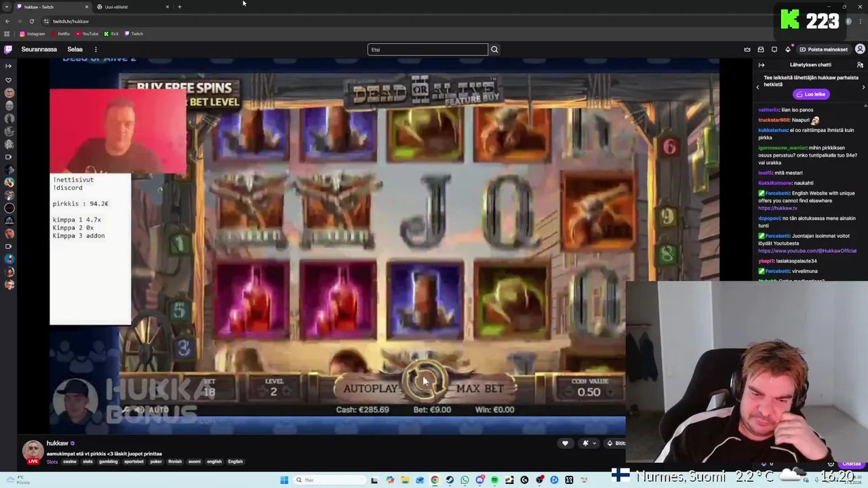868x488 pixels.
Task: Click the hukkaw streamer avatar with the LIVE badge
Action: pyautogui.click(x=33, y=451)
